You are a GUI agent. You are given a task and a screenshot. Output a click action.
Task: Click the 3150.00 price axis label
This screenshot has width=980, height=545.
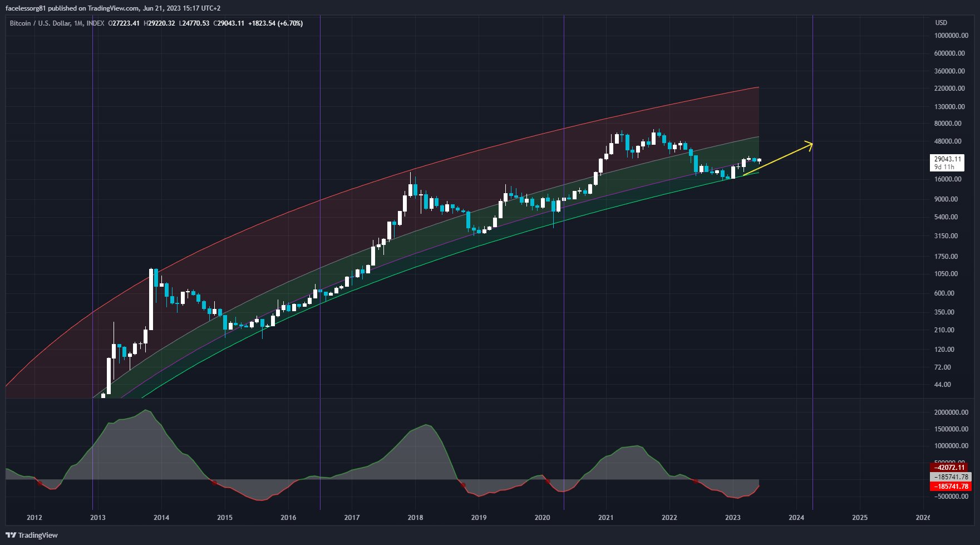pyautogui.click(x=946, y=236)
